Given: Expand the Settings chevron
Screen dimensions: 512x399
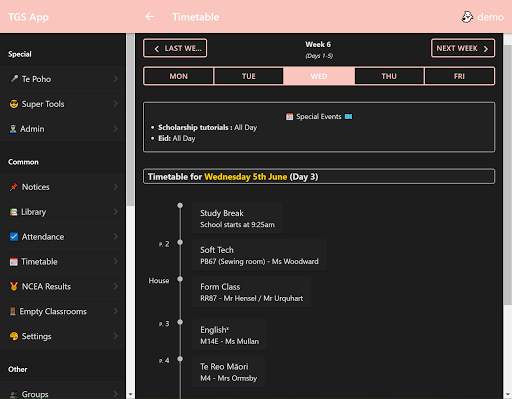Looking at the screenshot, I should [115, 336].
